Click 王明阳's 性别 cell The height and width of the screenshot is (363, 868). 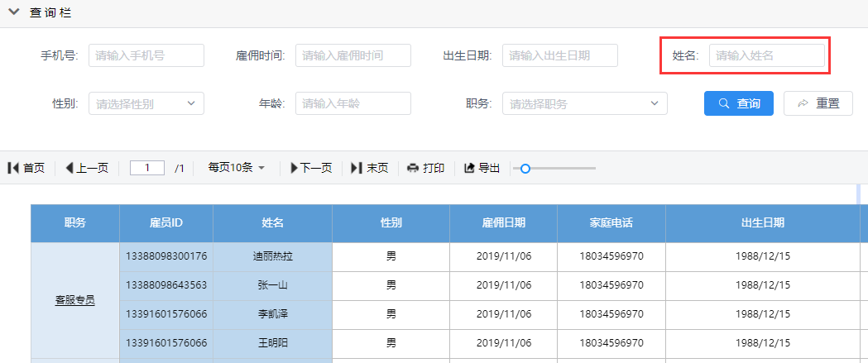tap(391, 343)
